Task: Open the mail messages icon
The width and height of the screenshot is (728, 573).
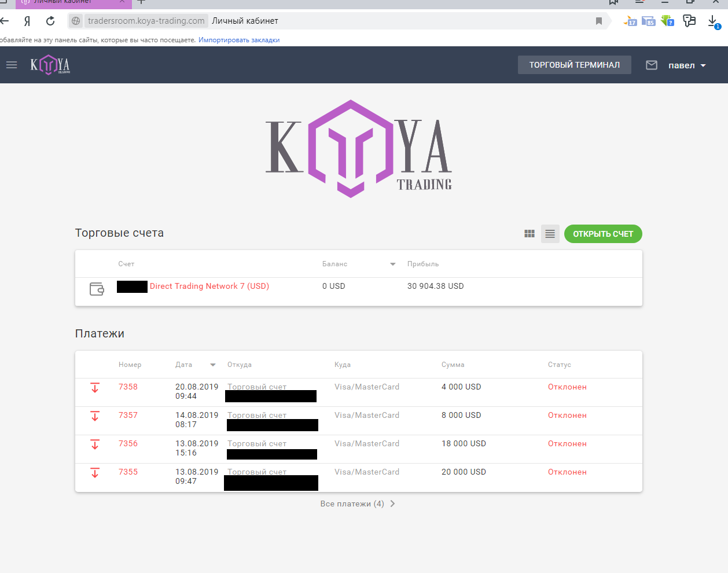Action: click(652, 65)
